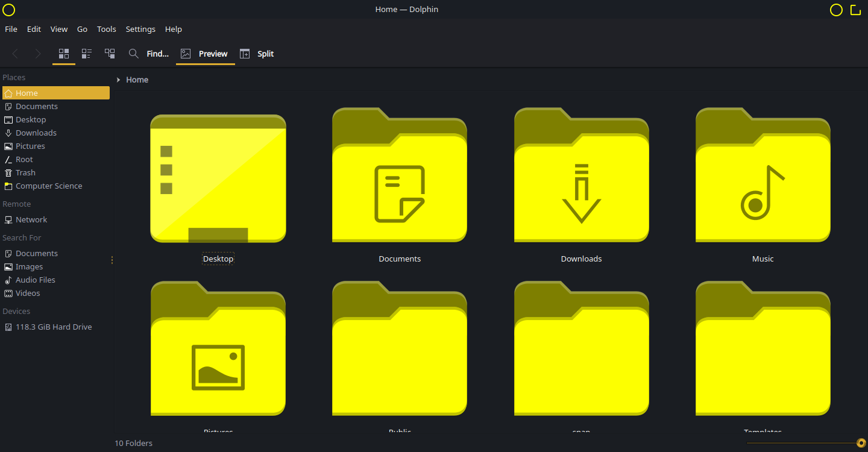Viewport: 868px width, 452px height.
Task: Switch to Icons view mode
Action: coord(64,54)
